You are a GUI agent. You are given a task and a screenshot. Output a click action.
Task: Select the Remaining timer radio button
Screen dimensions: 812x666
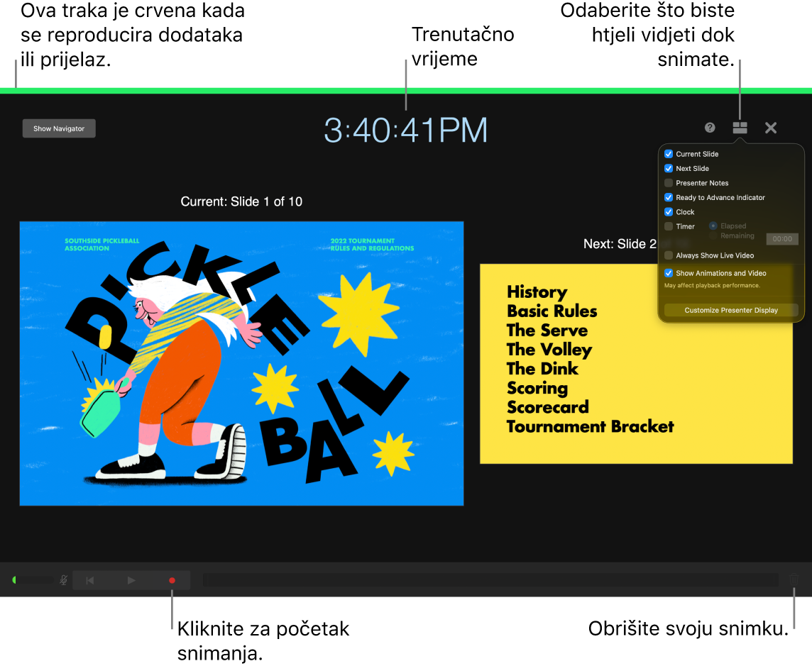pos(713,236)
